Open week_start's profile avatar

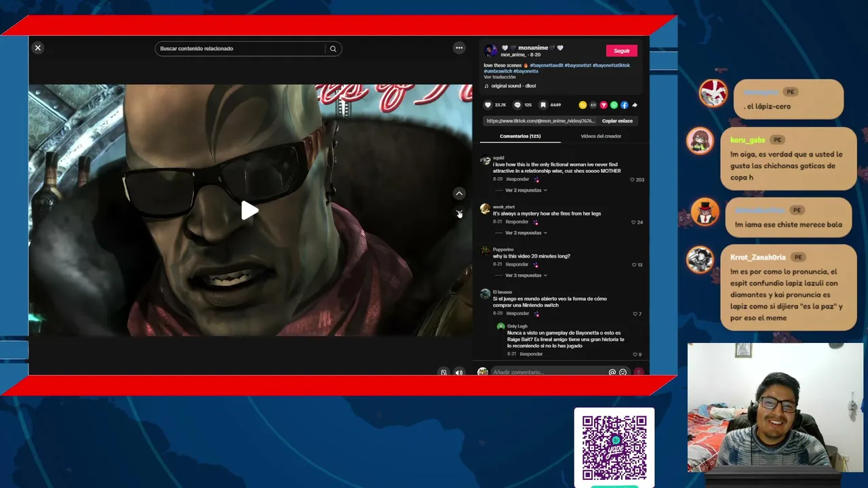click(x=485, y=209)
